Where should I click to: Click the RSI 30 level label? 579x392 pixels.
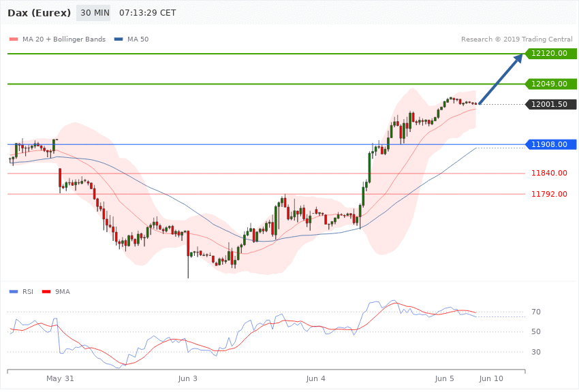coord(536,352)
